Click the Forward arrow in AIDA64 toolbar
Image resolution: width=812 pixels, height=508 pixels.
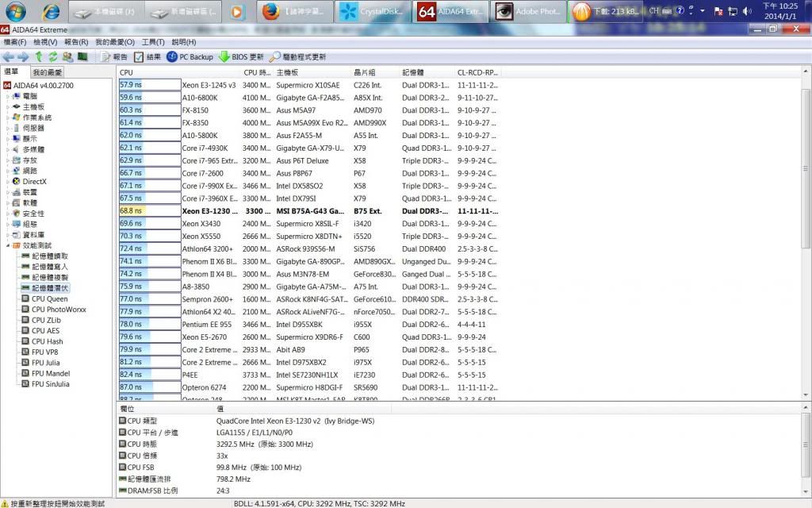coord(23,57)
